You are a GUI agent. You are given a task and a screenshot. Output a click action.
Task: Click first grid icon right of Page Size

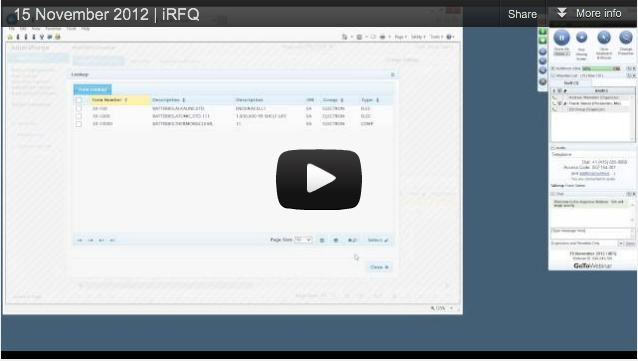coord(322,240)
